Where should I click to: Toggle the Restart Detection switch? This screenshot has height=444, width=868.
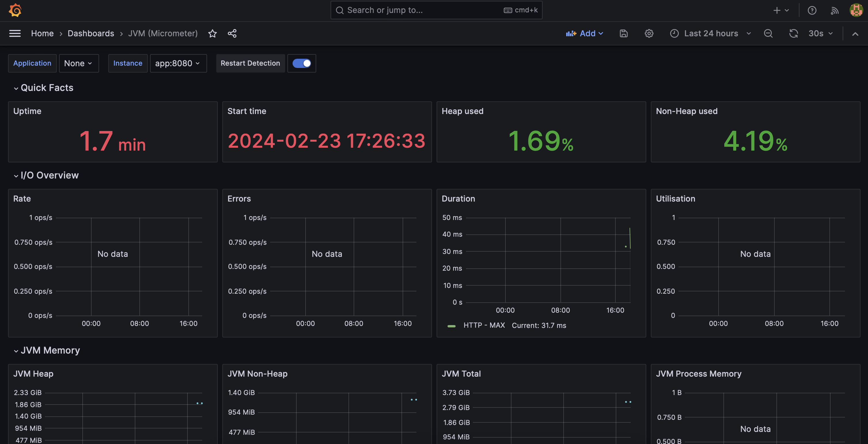[301, 63]
